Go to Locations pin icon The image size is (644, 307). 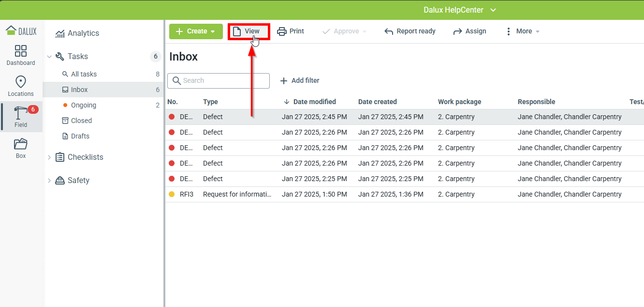21,82
